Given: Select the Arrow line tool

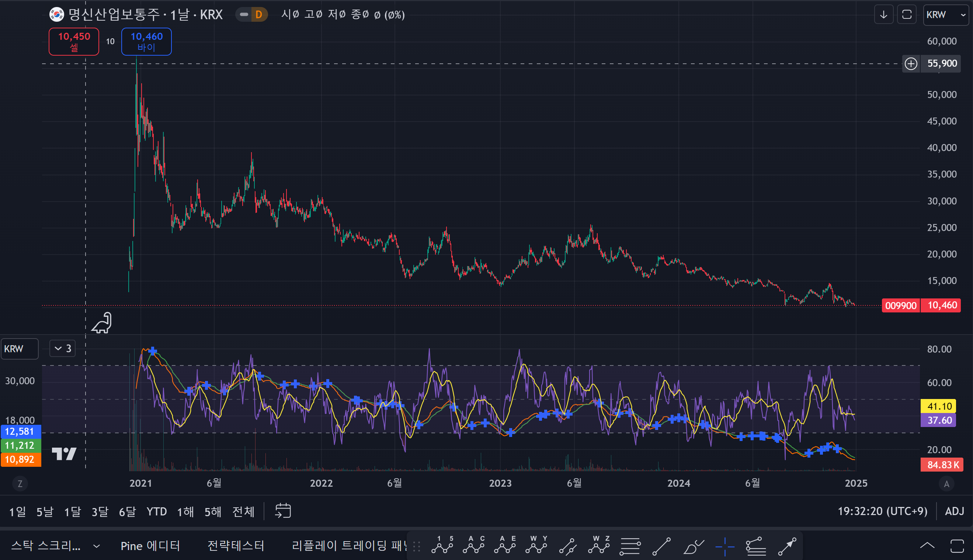Looking at the screenshot, I should click(x=788, y=546).
